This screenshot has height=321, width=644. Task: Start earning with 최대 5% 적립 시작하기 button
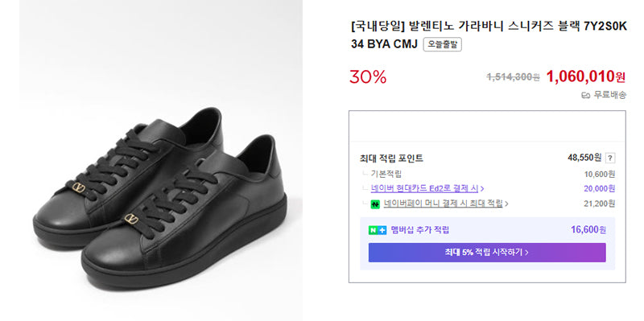pyautogui.click(x=487, y=253)
